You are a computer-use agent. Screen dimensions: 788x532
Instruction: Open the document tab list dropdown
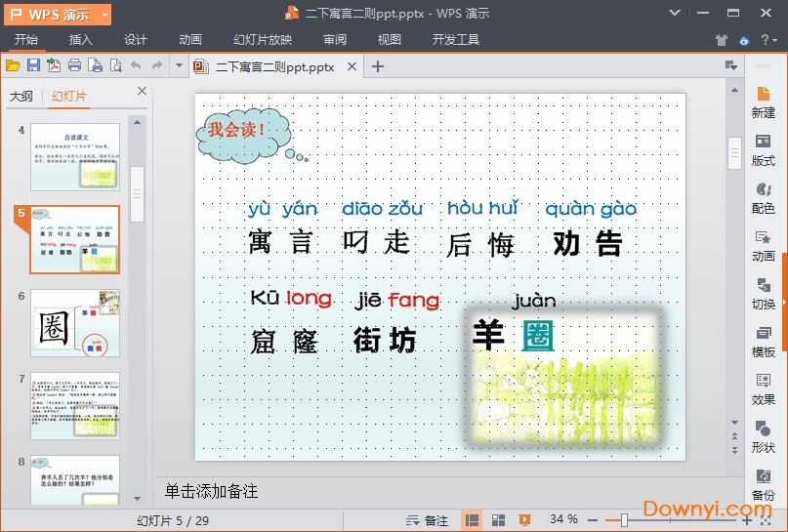[730, 65]
